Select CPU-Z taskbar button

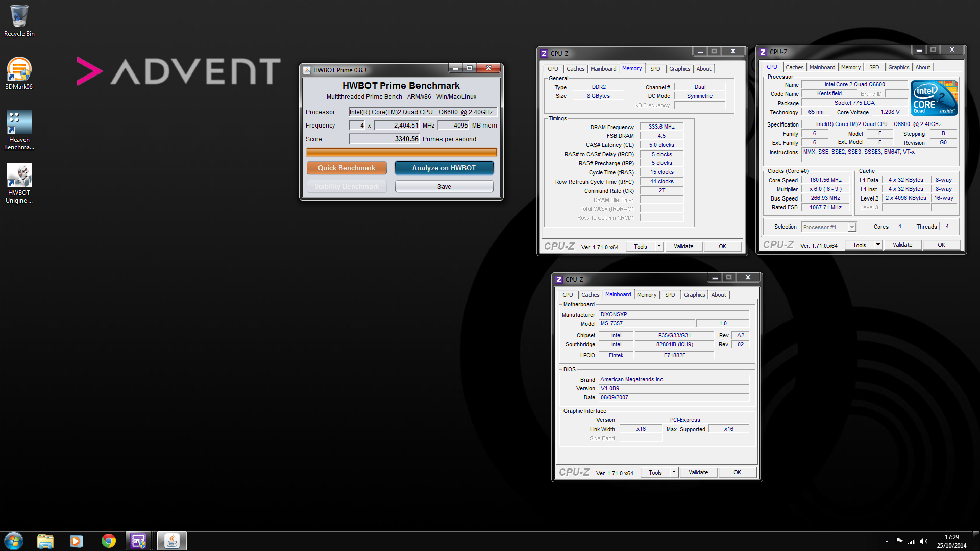[139, 541]
